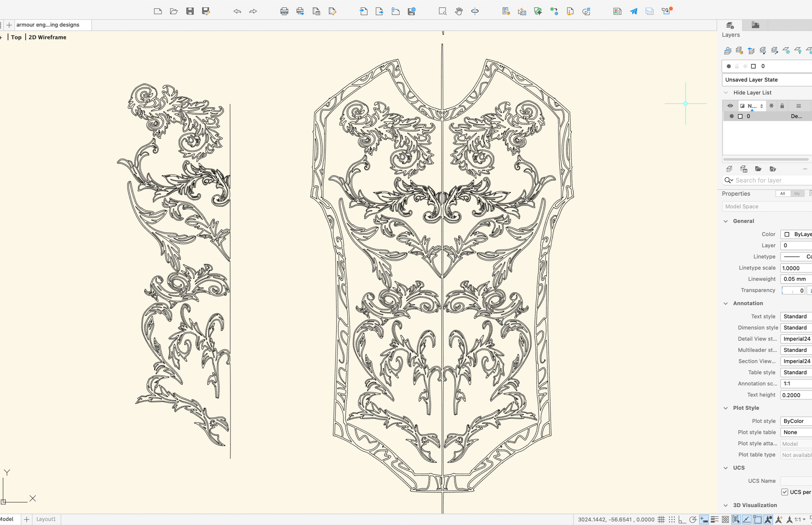Open the 1:1 annotation scale dropdown in the status bar
The image size is (812, 525).
click(x=800, y=519)
